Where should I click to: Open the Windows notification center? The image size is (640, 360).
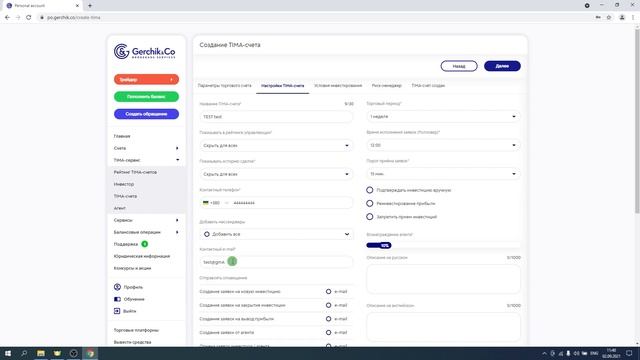(629, 353)
